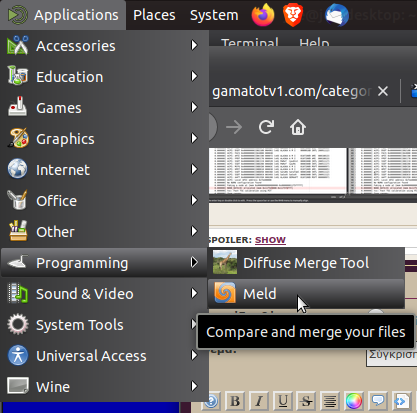Image resolution: width=417 pixels, height=413 pixels.
Task: Click the editor help question icon
Action: pos(211,401)
